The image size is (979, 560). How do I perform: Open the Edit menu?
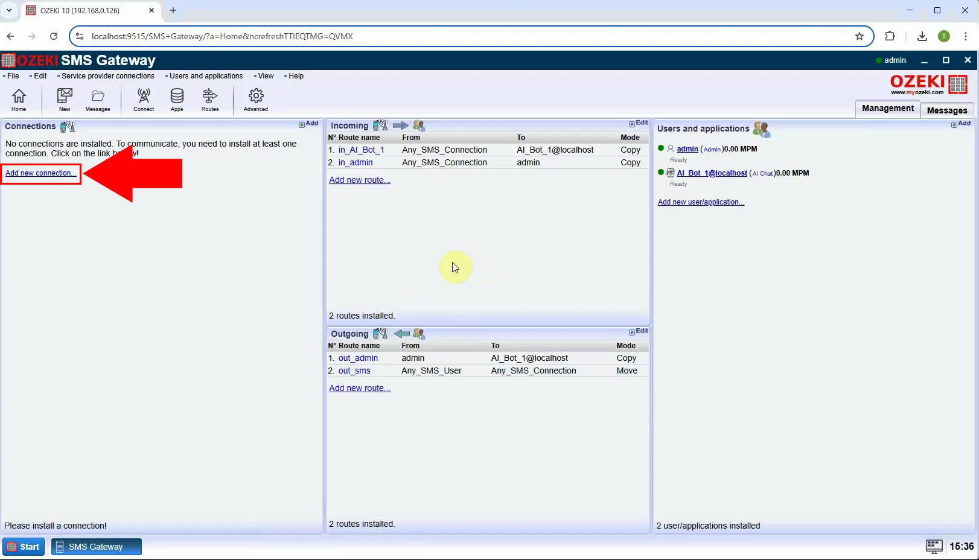pyautogui.click(x=39, y=76)
